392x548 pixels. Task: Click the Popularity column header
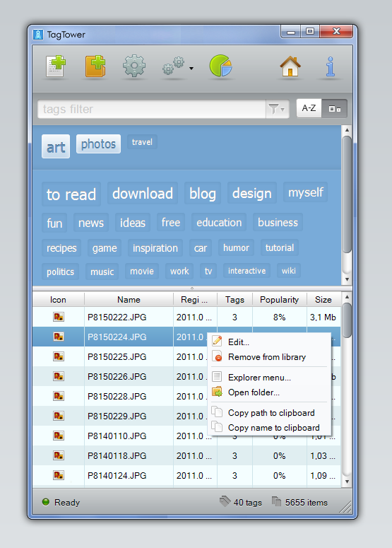pos(279,300)
